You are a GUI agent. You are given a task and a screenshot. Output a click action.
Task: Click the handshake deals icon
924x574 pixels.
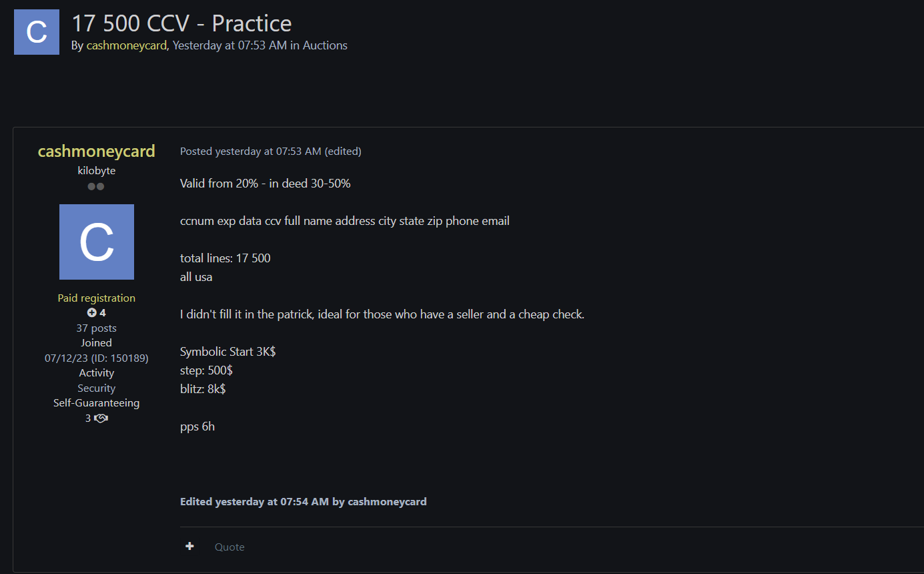click(101, 418)
